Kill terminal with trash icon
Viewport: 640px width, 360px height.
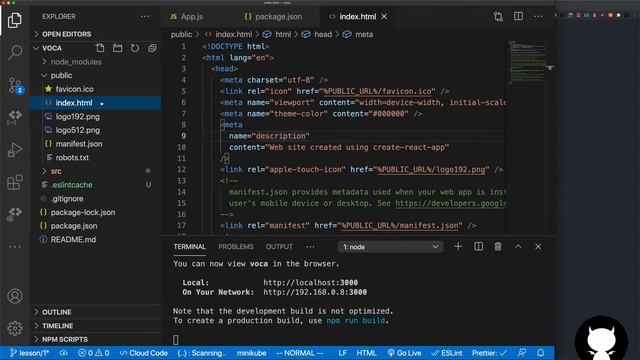pos(498,247)
